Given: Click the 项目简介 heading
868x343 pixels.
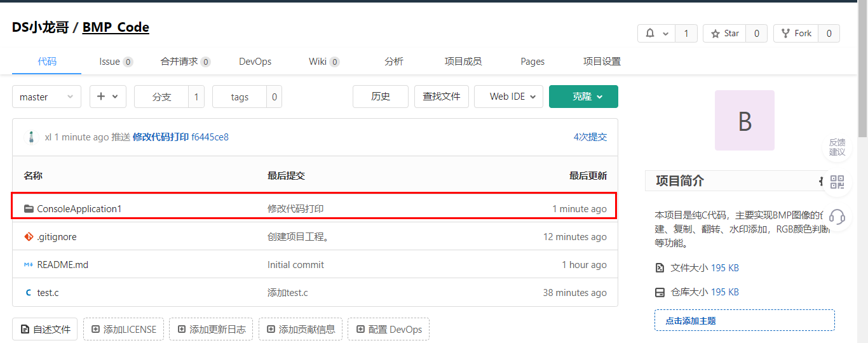Looking at the screenshot, I should point(680,181).
